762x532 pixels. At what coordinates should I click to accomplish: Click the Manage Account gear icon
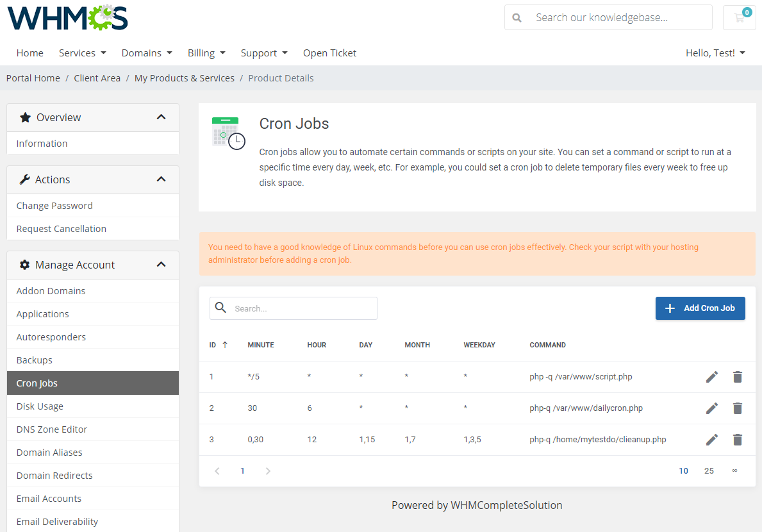click(x=24, y=264)
